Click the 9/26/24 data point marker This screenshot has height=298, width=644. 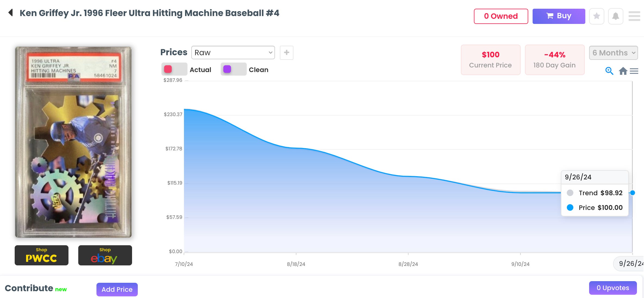[x=633, y=193]
